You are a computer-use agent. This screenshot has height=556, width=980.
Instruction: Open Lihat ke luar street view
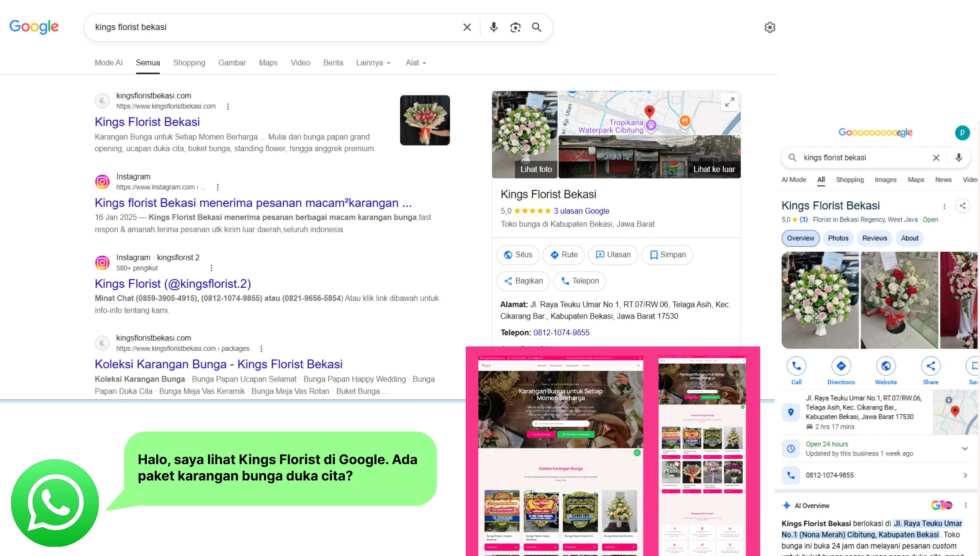click(649, 157)
